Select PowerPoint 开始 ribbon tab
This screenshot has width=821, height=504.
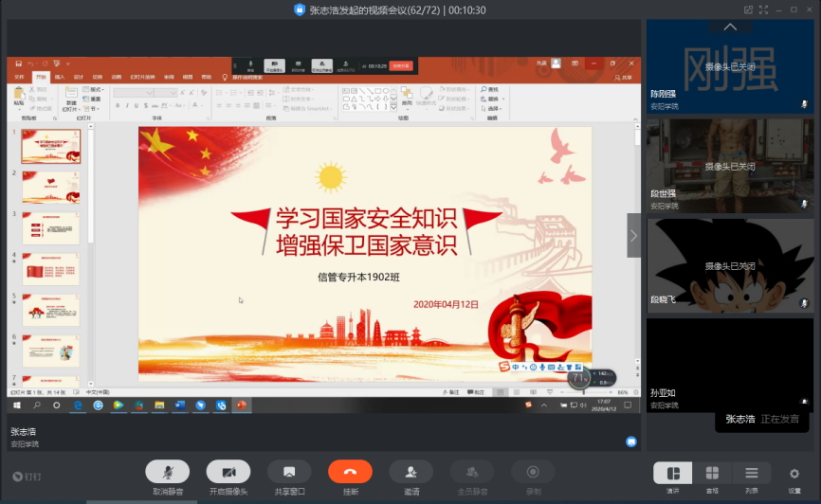(41, 77)
